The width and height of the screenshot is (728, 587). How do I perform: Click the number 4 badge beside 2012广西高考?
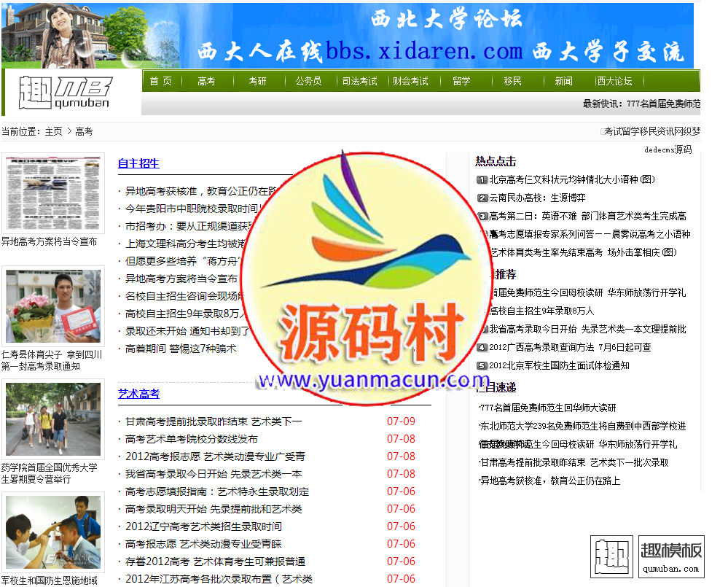tap(482, 348)
